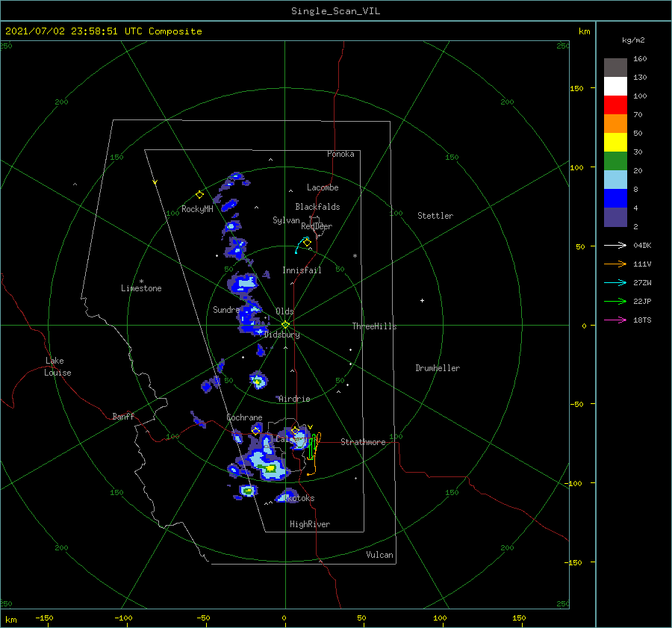Viewport: 672px width, 628px height.
Task: Click the storm cell west of Okotoks
Action: (248, 490)
